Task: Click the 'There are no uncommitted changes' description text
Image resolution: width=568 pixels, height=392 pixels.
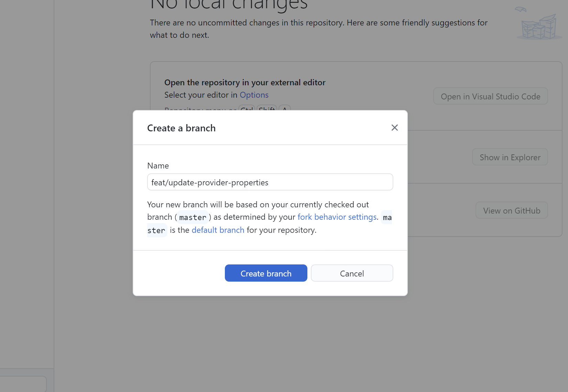Action: pos(318,29)
